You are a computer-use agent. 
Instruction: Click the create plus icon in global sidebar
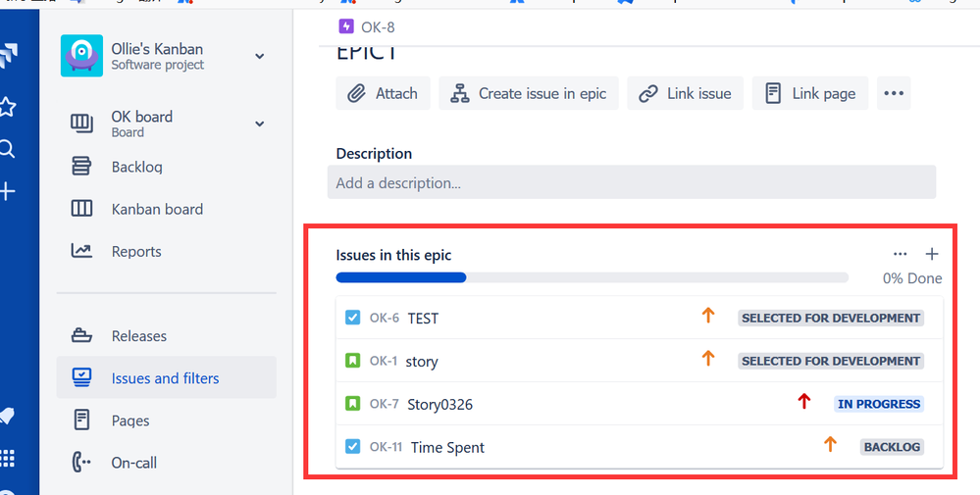point(6,192)
